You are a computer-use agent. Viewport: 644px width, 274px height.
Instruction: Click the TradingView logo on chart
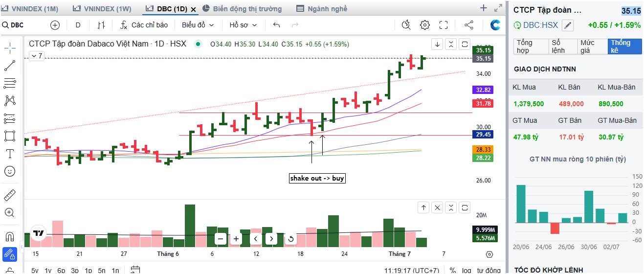point(38,233)
